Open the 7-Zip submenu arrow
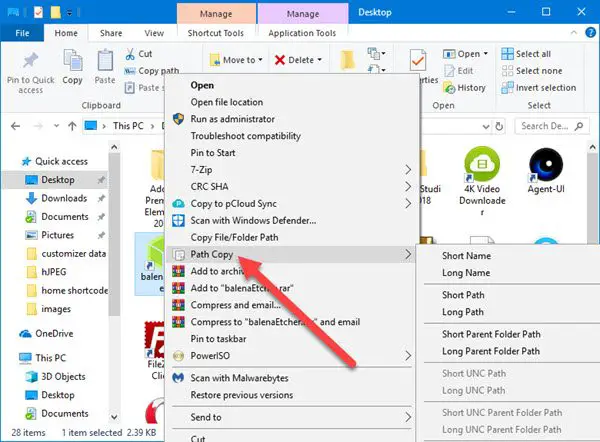Image resolution: width=600 pixels, height=442 pixels. point(408,170)
